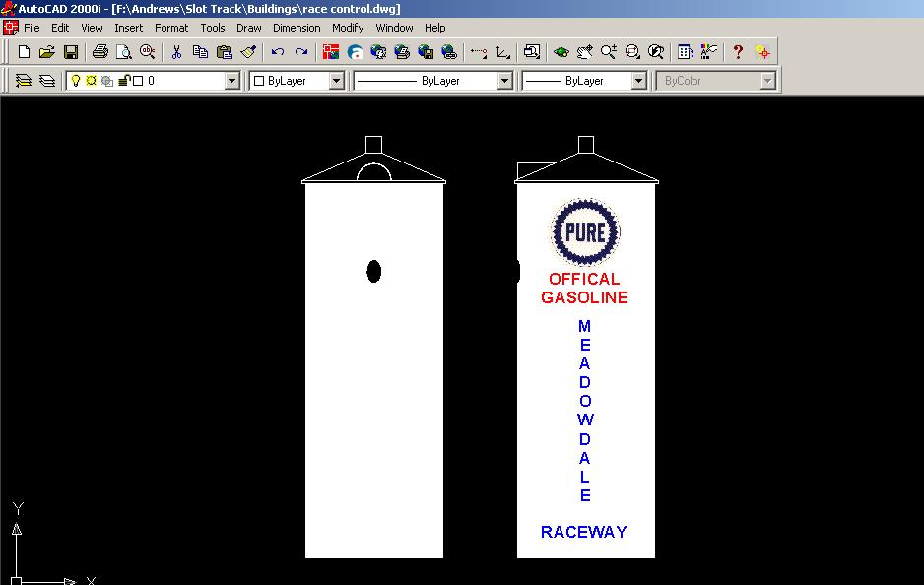
Task: Activate the 3D Orbit tool
Action: (x=561, y=52)
